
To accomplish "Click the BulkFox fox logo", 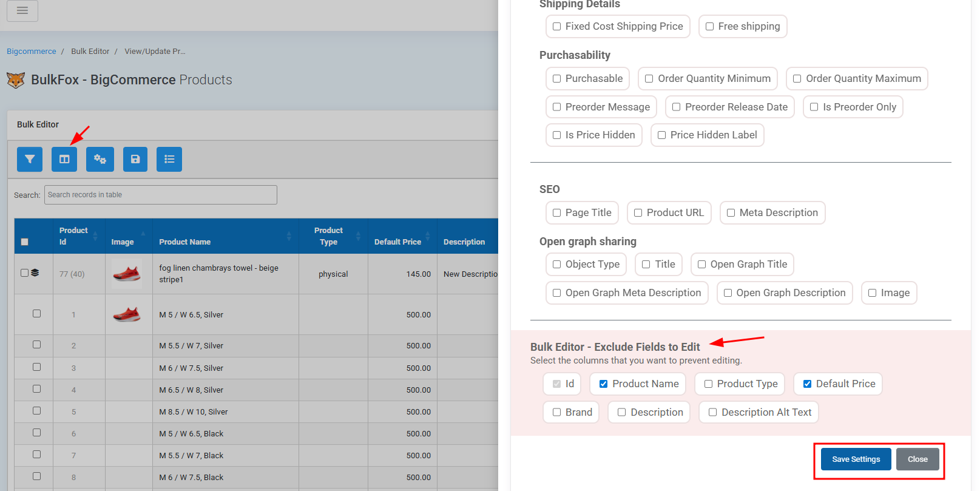I will (16, 80).
